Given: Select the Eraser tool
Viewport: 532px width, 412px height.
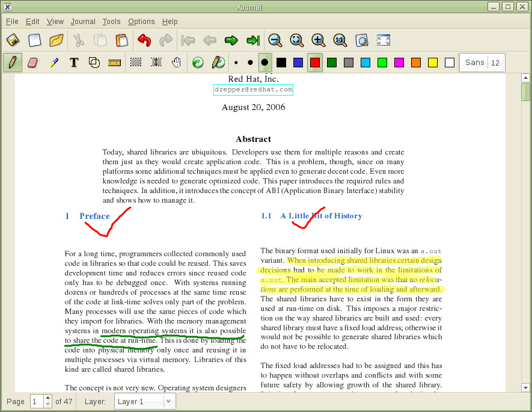Looking at the screenshot, I should tap(32, 63).
